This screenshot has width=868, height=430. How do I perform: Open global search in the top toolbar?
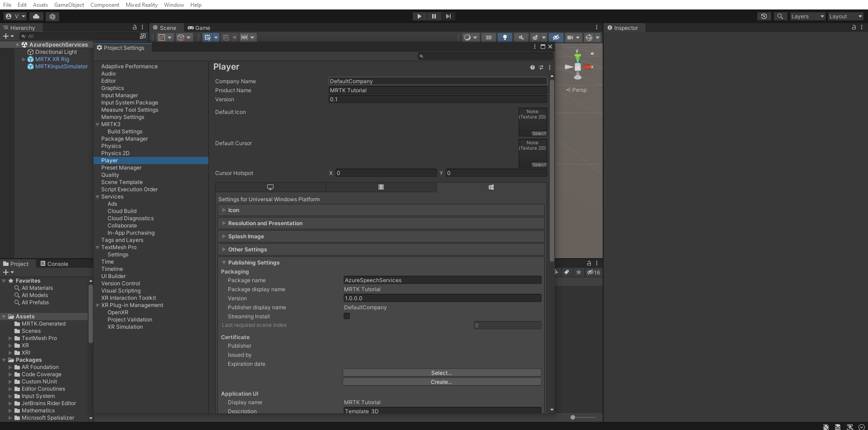(x=780, y=16)
